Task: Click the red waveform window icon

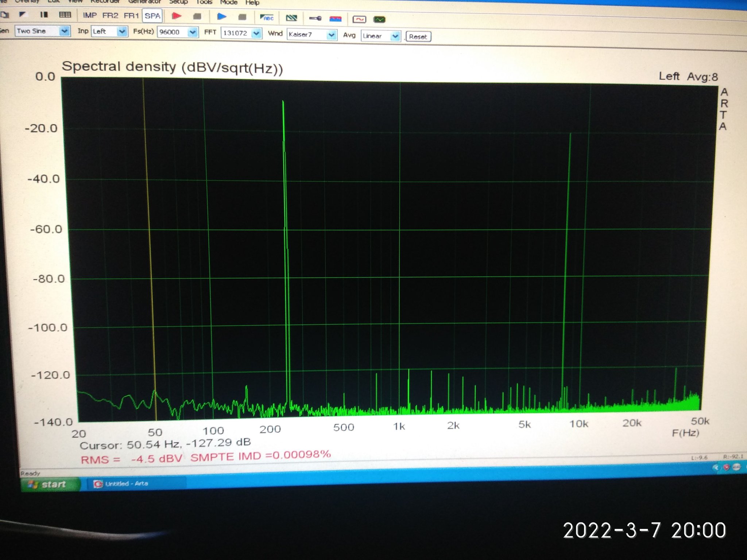Action: tap(359, 19)
